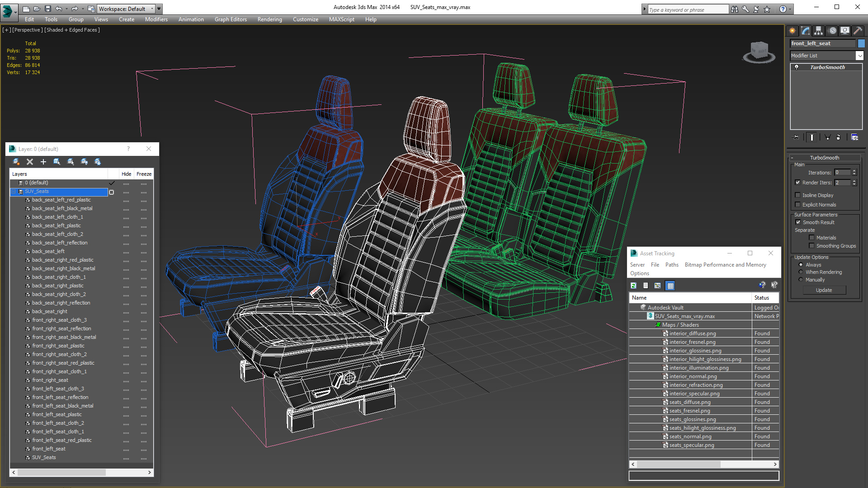Toggle Smooth Result checkbox in TurboSmooth
868x488 pixels.
click(x=797, y=222)
